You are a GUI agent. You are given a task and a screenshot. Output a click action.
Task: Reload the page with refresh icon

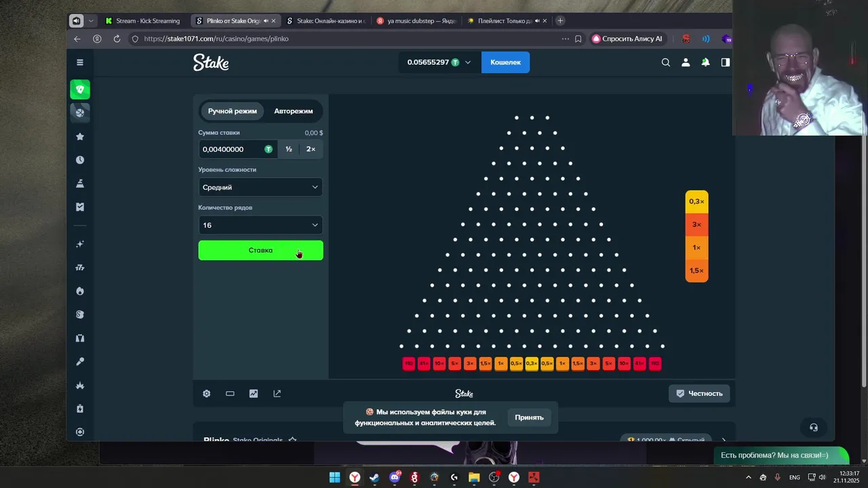[117, 39]
